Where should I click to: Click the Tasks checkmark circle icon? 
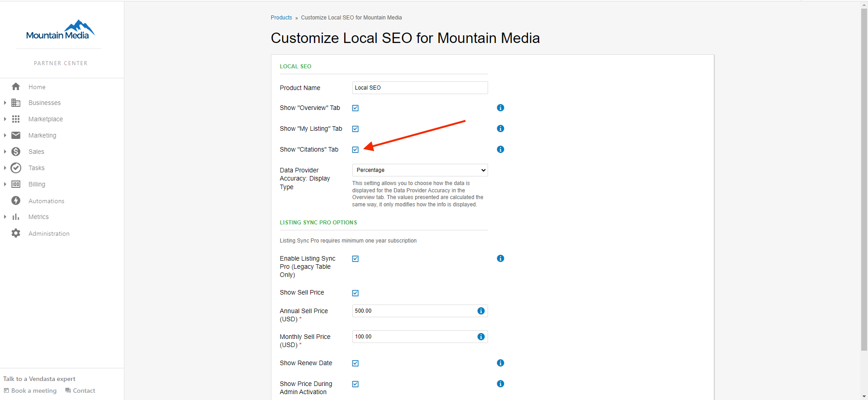pos(16,168)
